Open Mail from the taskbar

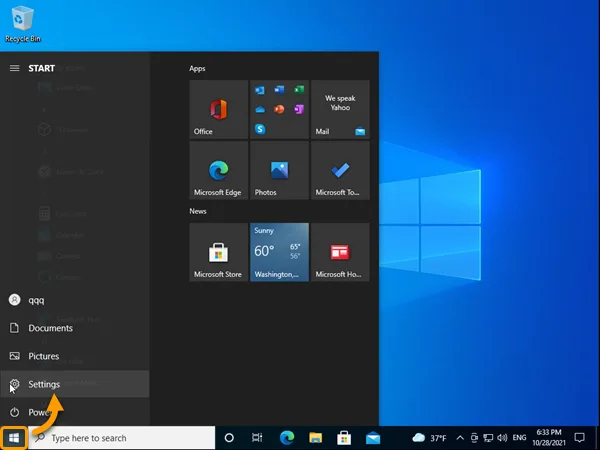pos(373,438)
